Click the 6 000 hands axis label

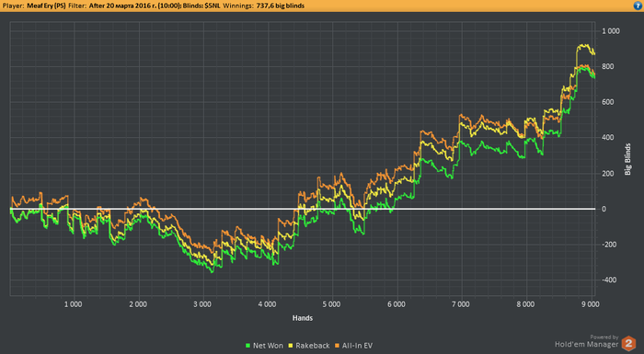coord(396,304)
